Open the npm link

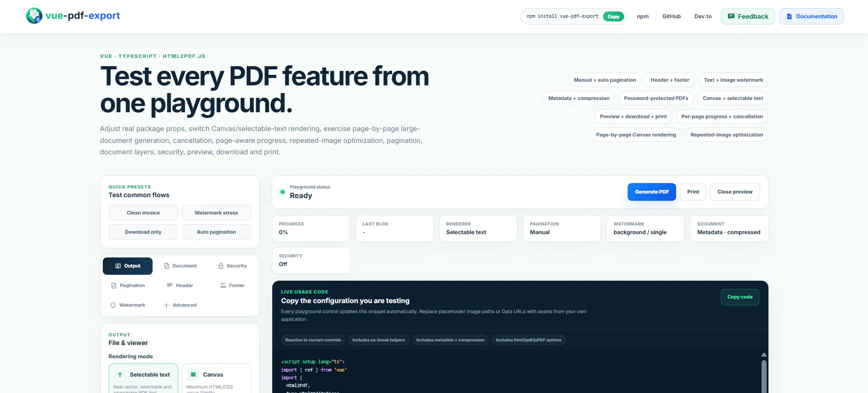(x=643, y=16)
